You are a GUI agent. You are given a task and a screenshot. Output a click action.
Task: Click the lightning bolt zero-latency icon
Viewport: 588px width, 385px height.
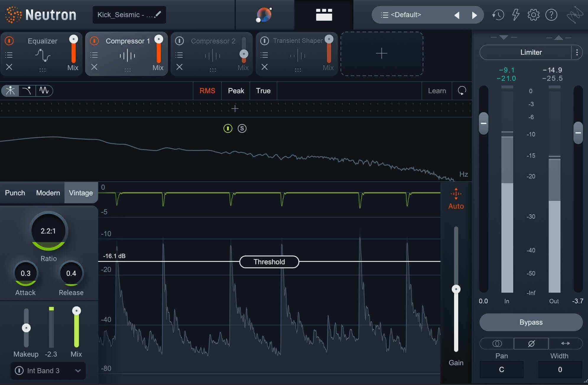[x=516, y=15]
